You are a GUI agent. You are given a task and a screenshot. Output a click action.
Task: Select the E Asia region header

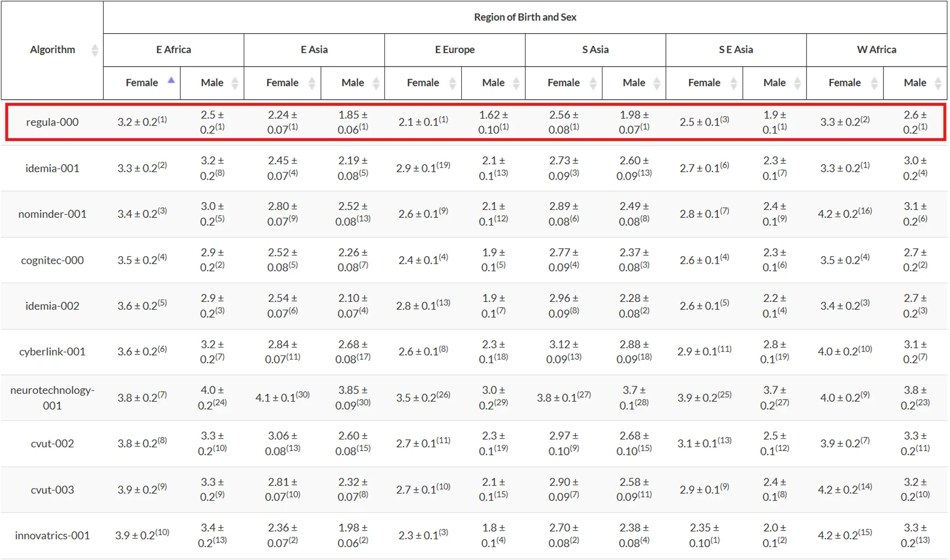(314, 50)
